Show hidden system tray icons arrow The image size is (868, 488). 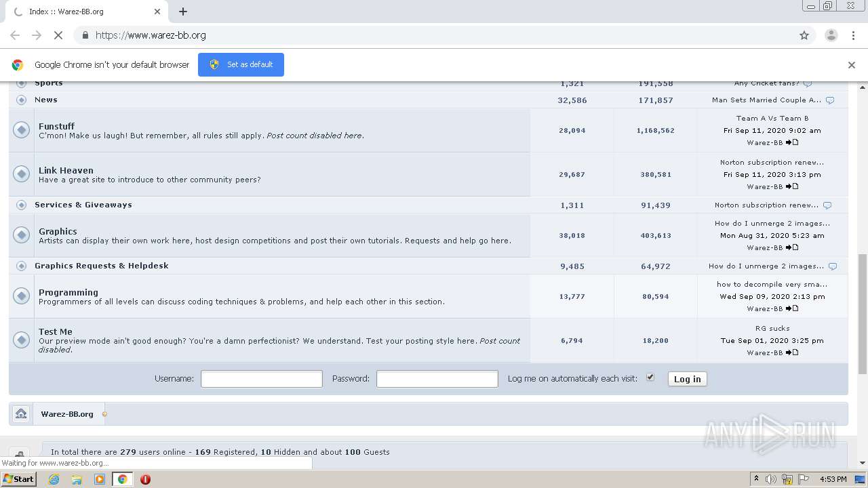(x=756, y=479)
